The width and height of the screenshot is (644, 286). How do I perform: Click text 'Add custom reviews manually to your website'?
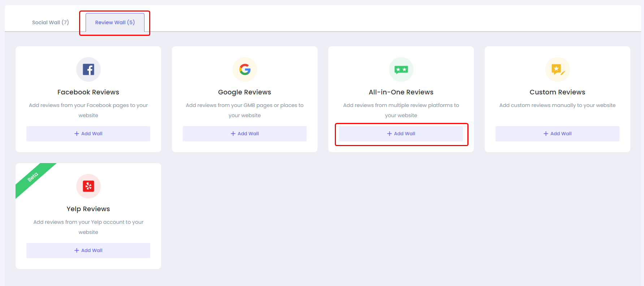coord(557,105)
